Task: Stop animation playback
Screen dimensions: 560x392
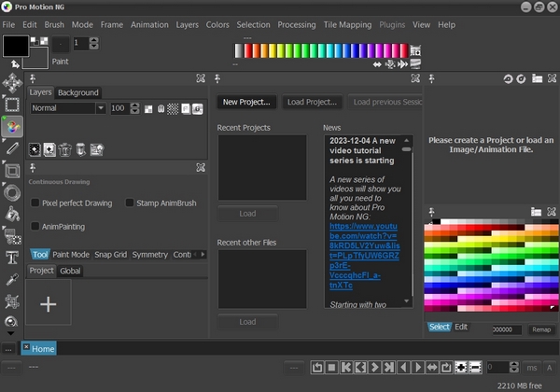Action: [331, 367]
